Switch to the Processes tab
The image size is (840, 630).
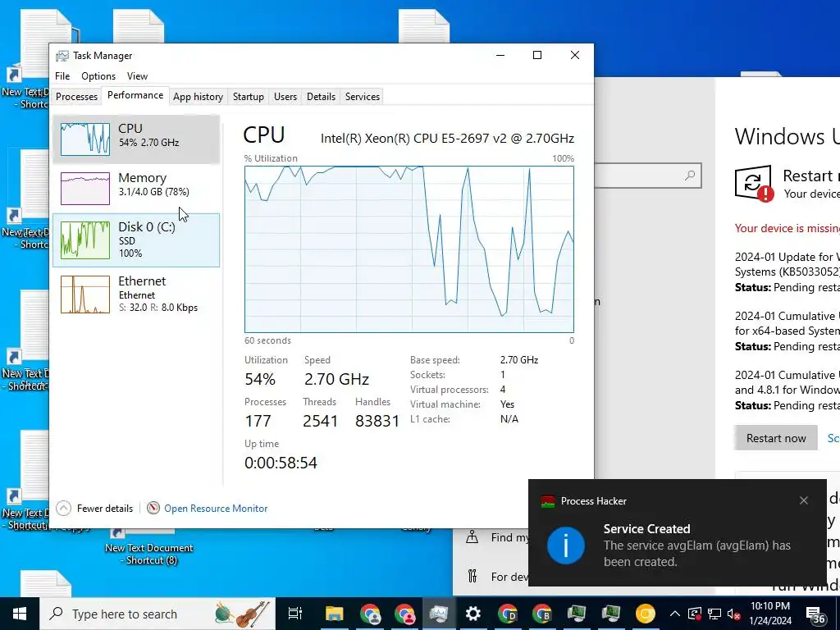76,97
